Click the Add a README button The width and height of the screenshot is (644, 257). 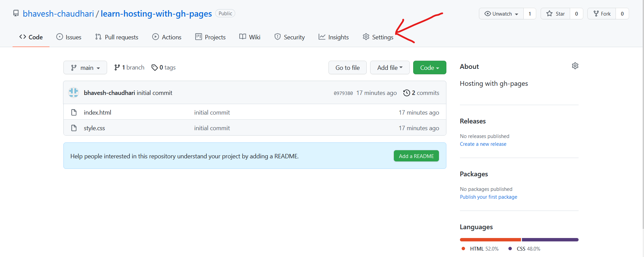[416, 156]
